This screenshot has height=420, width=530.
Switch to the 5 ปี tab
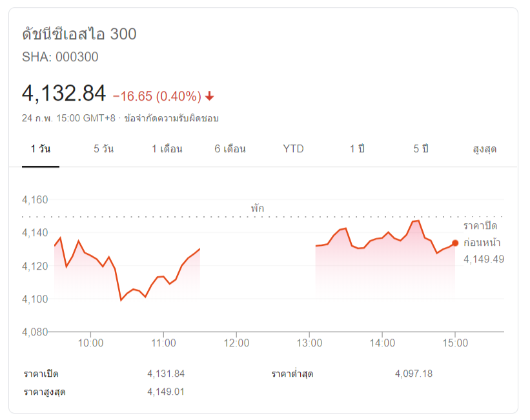(420, 149)
